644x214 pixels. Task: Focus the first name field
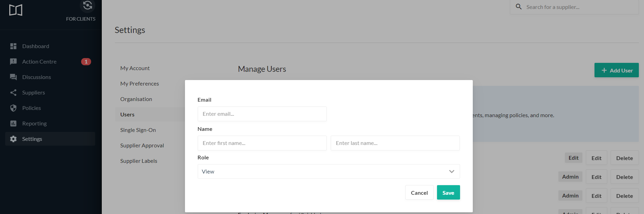(x=262, y=143)
